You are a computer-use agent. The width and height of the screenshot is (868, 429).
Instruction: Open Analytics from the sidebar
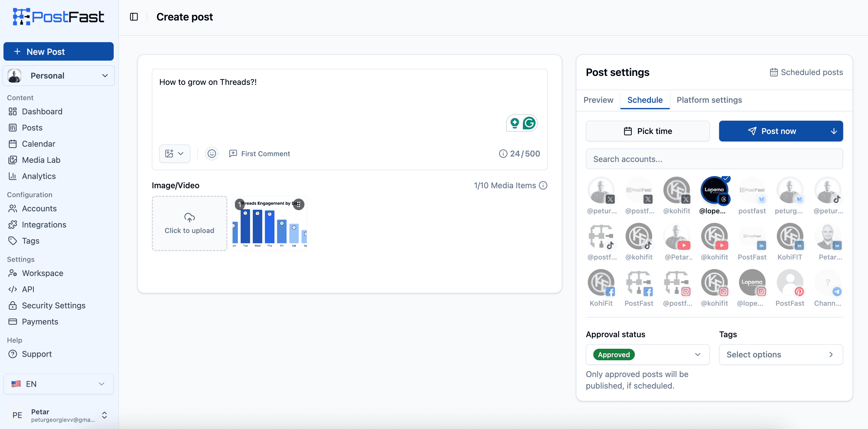pyautogui.click(x=39, y=176)
